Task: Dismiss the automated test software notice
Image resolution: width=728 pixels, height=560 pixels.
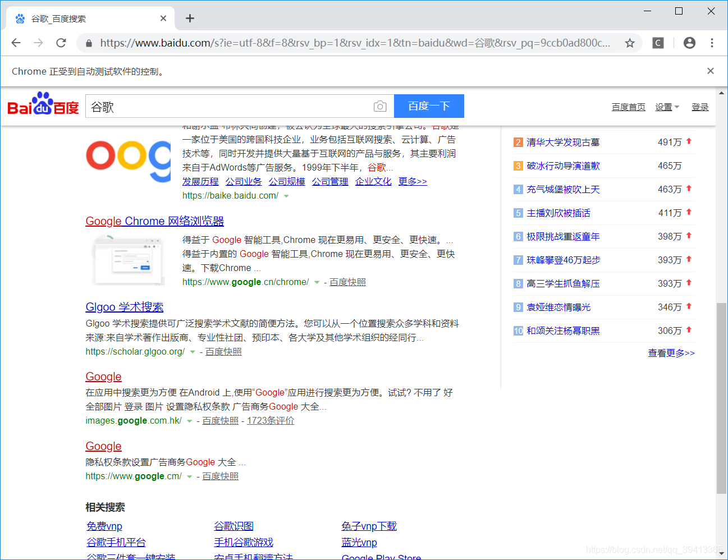Action: coord(711,71)
